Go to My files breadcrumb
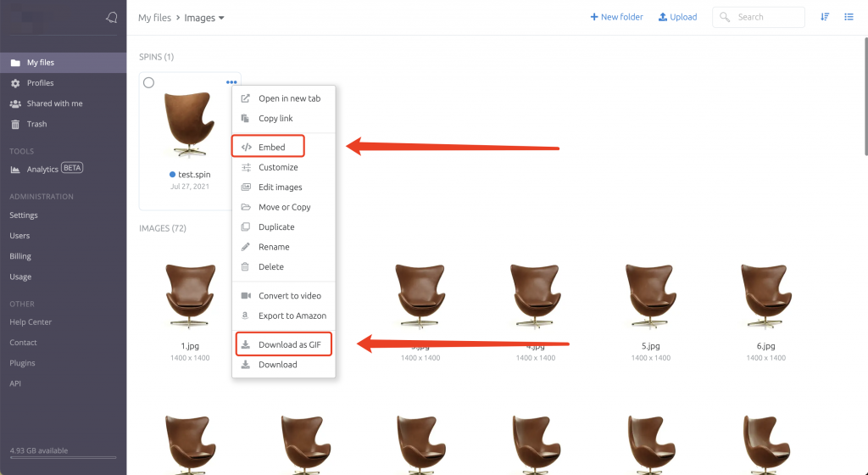868x475 pixels. pos(154,18)
